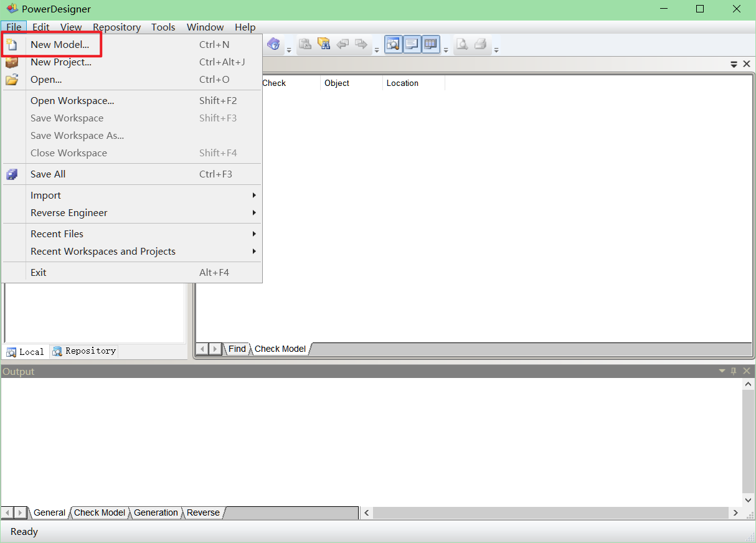Image resolution: width=756 pixels, height=543 pixels.
Task: Select Open... in the File menu
Action: coord(132,80)
